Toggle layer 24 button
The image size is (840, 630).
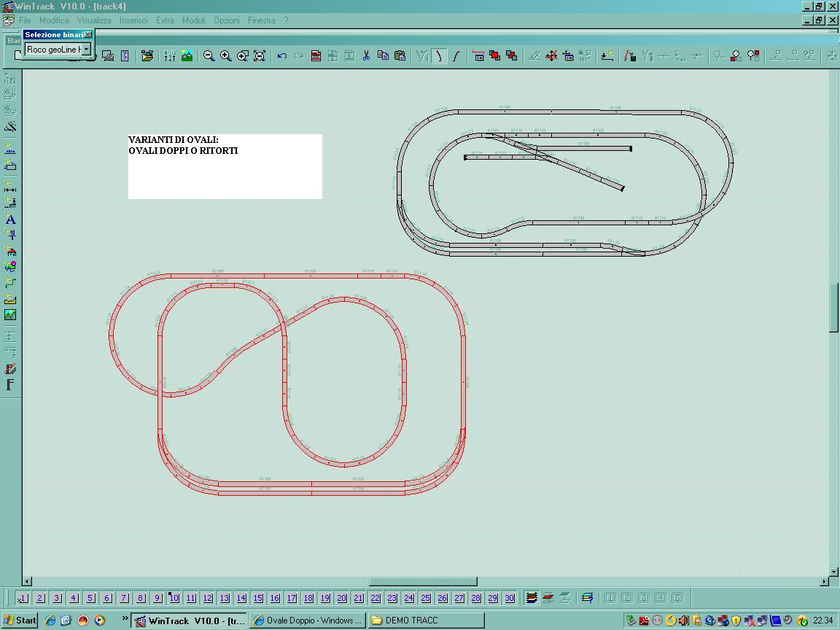(409, 598)
